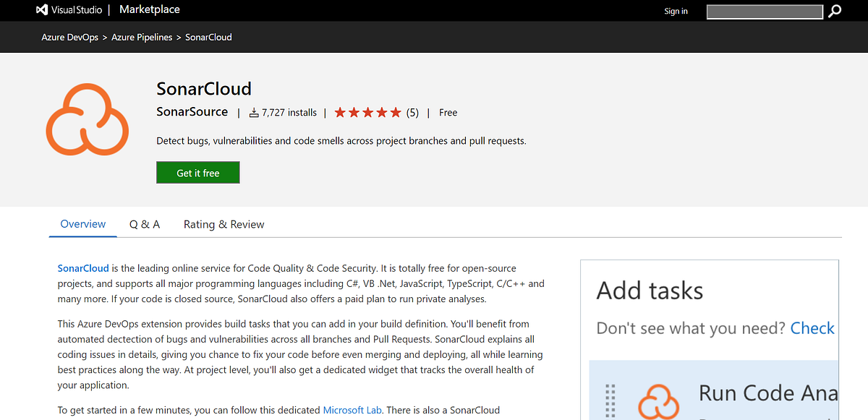
Task: Click the Check link under Add tasks
Action: point(812,327)
